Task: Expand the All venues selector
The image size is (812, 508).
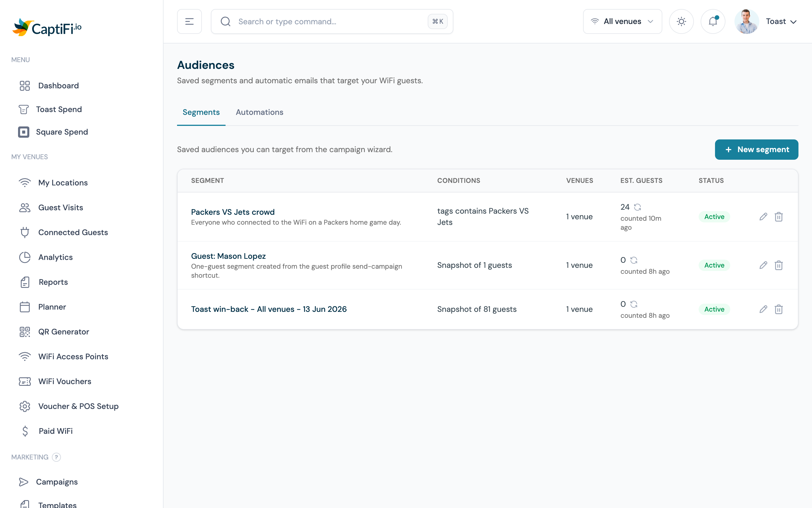Action: tap(623, 21)
